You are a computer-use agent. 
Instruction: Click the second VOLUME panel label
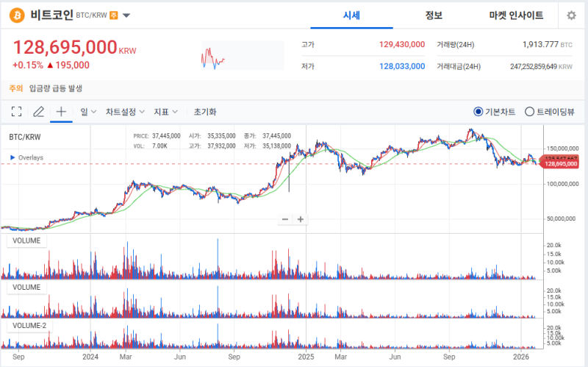[26, 287]
